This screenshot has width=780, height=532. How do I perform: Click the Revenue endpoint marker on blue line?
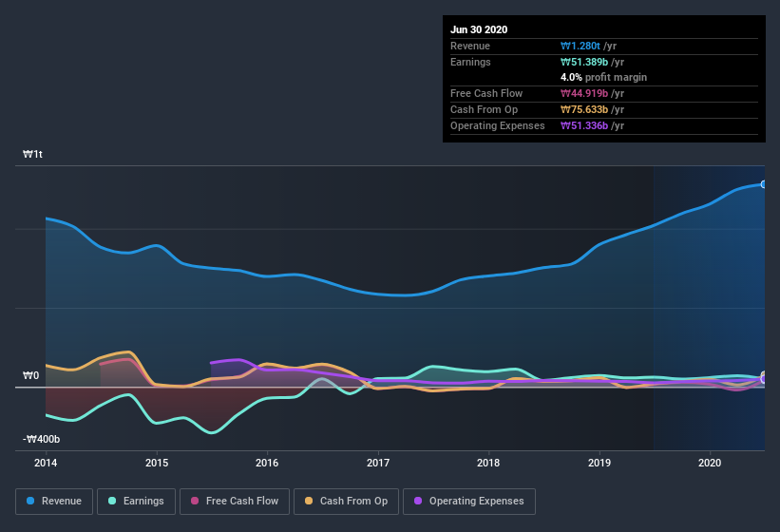[764, 184]
